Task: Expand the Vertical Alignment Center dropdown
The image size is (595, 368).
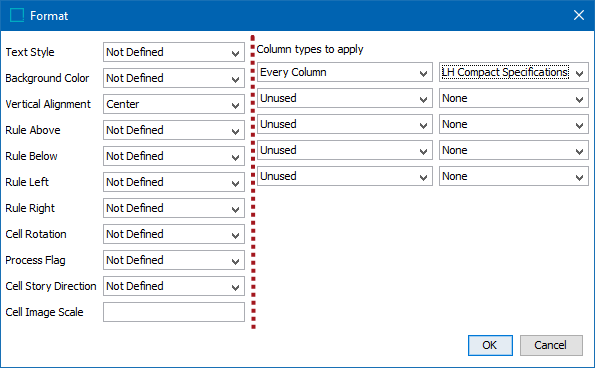Action: (x=174, y=104)
